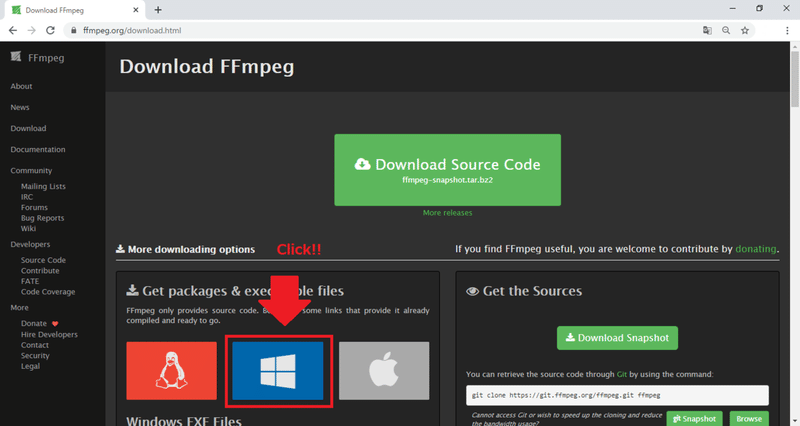Screen dimensions: 800x426
Task: Follow the donating link
Action: tap(756, 249)
